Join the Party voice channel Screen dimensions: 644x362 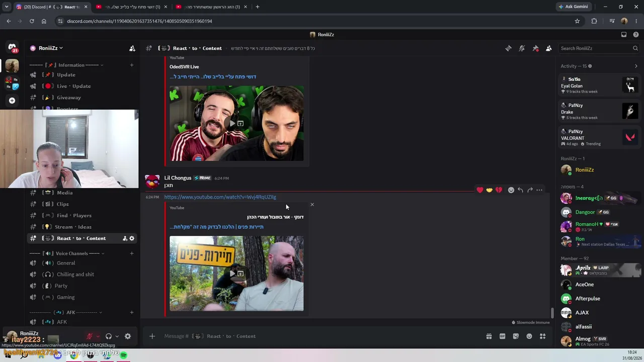[x=83, y=286]
